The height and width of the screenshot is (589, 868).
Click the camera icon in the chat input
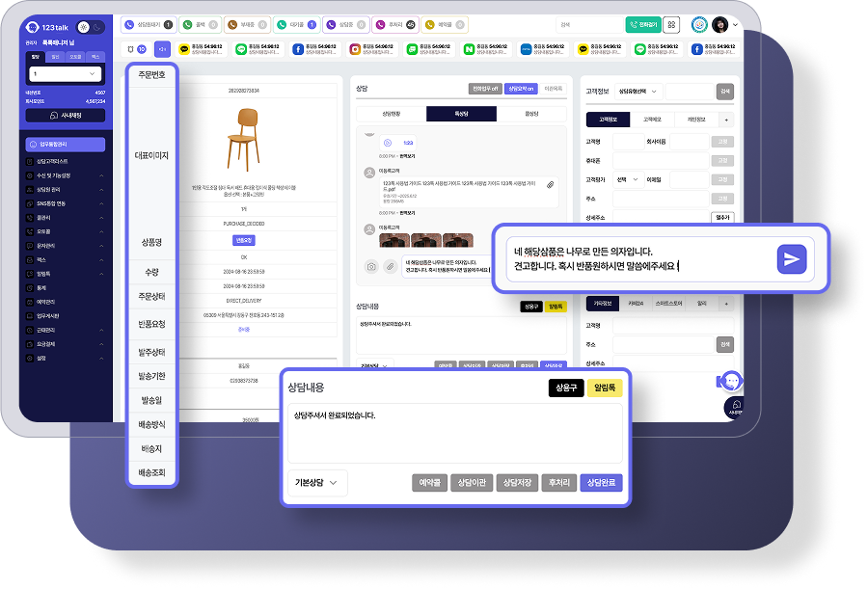[x=371, y=266]
